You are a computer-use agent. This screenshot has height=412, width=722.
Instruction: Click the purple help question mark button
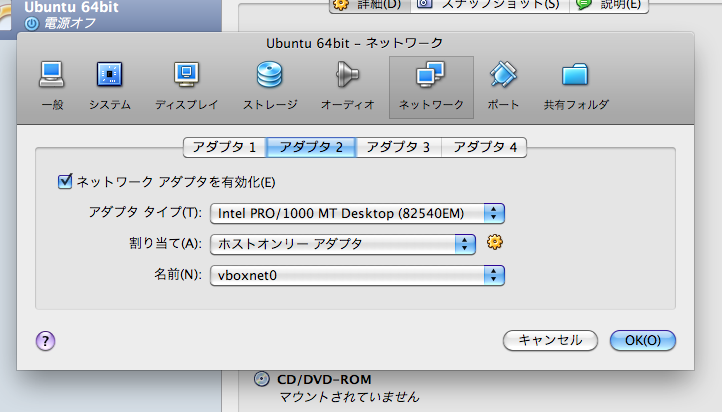pos(45,340)
